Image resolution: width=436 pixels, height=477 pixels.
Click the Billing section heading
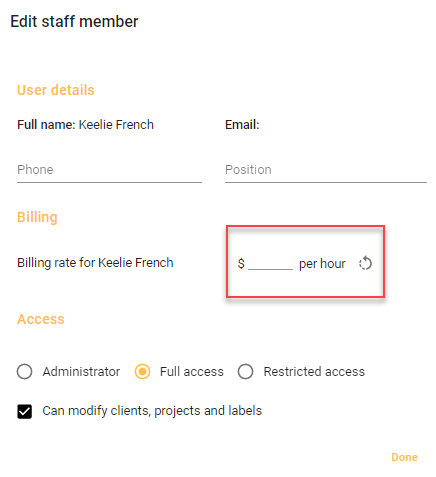pos(37,217)
